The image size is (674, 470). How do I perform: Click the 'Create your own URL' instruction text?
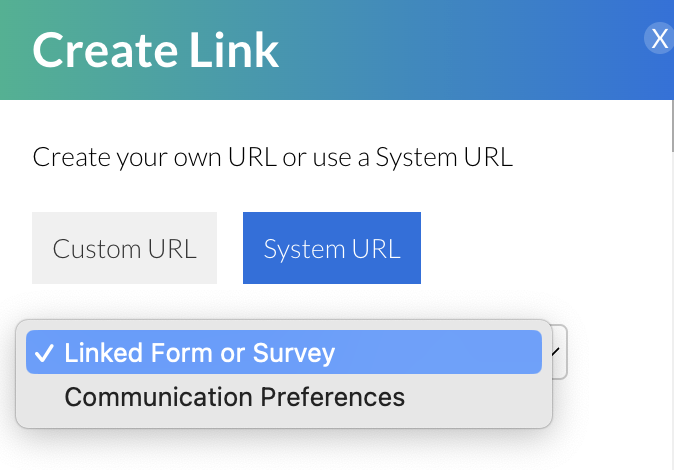[272, 157]
